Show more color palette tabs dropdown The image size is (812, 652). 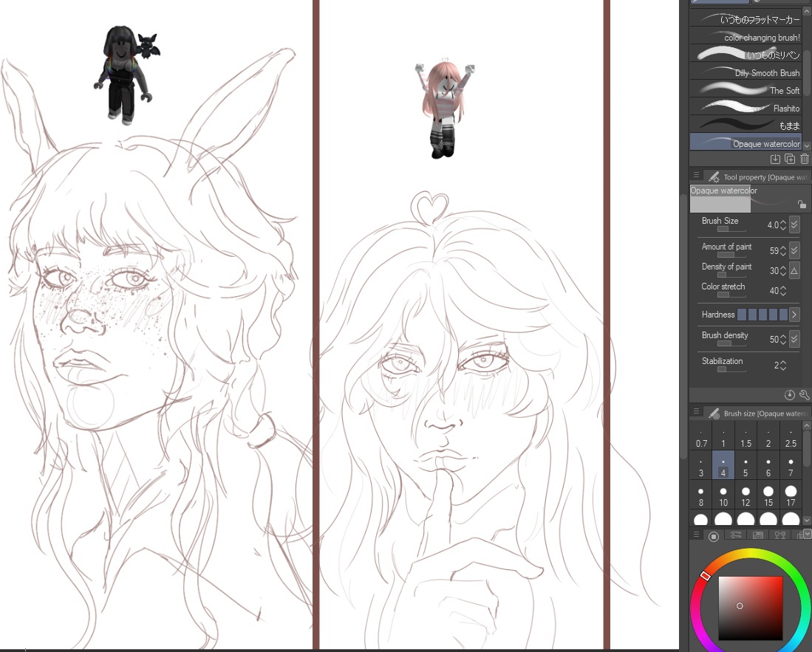click(807, 534)
